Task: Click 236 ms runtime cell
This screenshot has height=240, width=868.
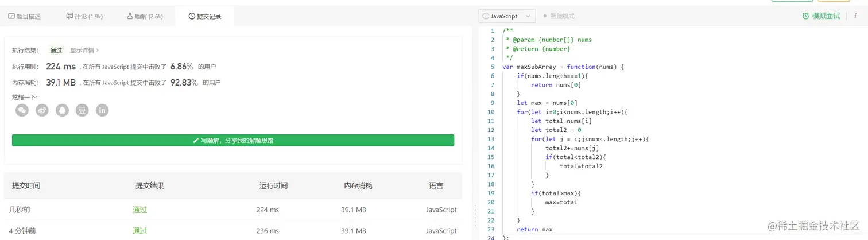Action: point(268,231)
